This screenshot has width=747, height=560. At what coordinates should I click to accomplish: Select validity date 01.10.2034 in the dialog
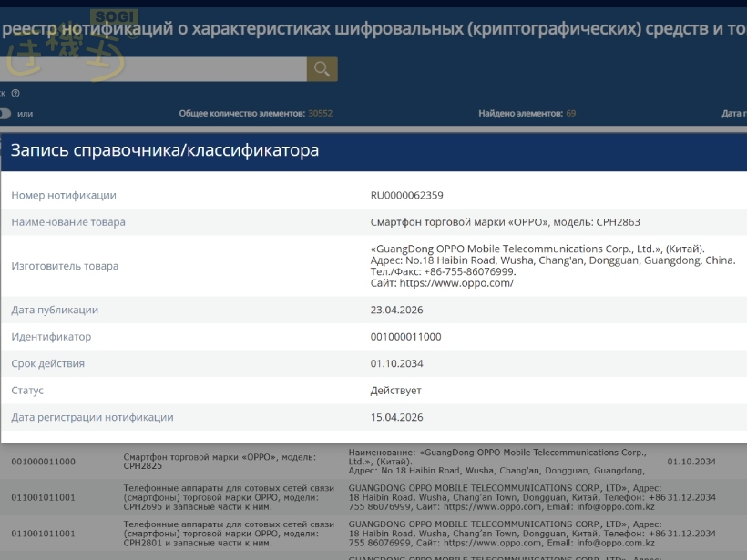click(x=397, y=364)
